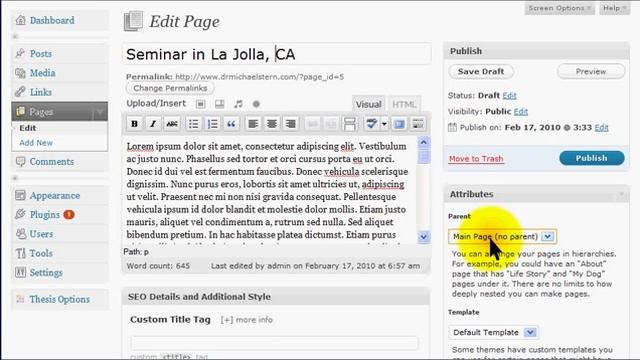Click the Save Draft button
Image resolution: width=640 pixels, height=360 pixels.
click(x=481, y=71)
